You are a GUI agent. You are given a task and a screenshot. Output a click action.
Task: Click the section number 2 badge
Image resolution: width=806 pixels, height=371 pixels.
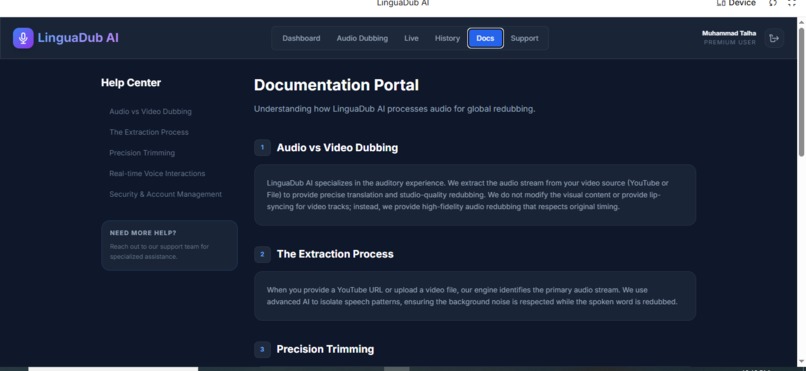pyautogui.click(x=262, y=254)
